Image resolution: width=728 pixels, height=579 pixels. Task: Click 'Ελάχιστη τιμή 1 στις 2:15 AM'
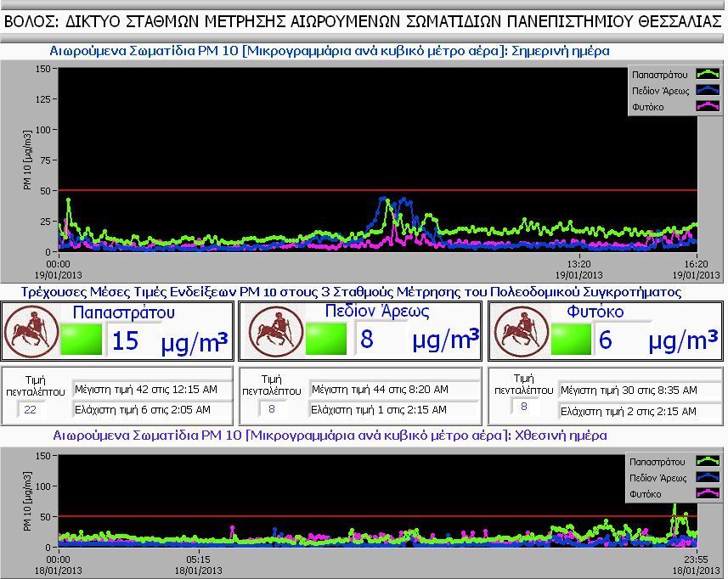click(379, 410)
